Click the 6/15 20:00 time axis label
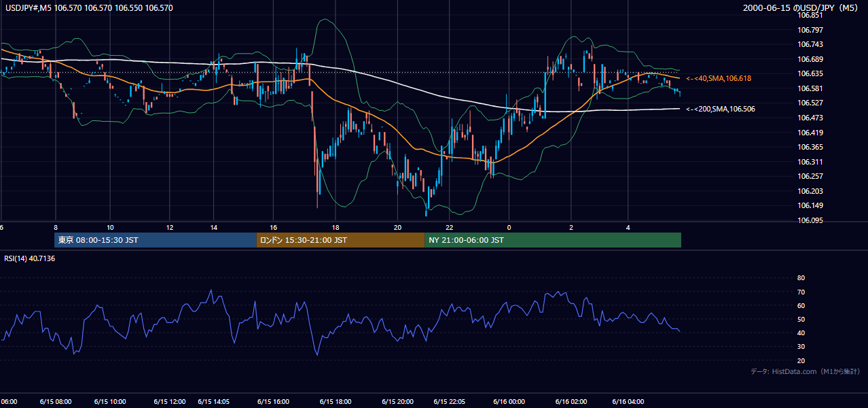 pyautogui.click(x=398, y=401)
